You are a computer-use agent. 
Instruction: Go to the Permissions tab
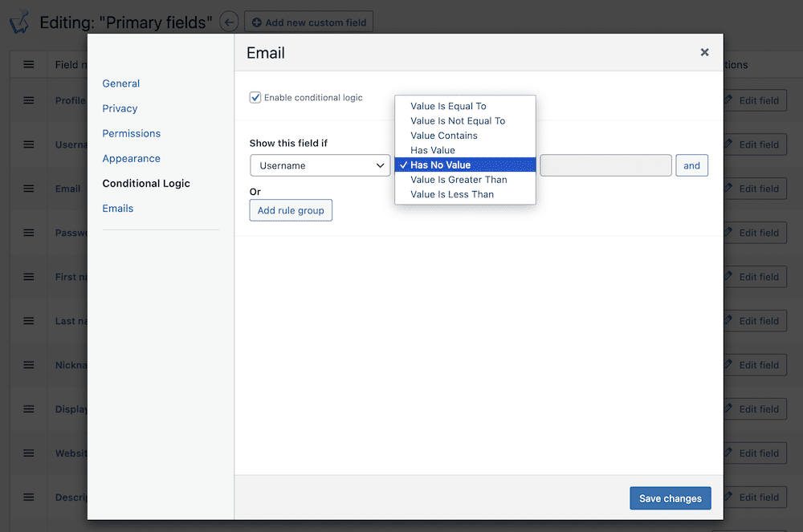[131, 133]
